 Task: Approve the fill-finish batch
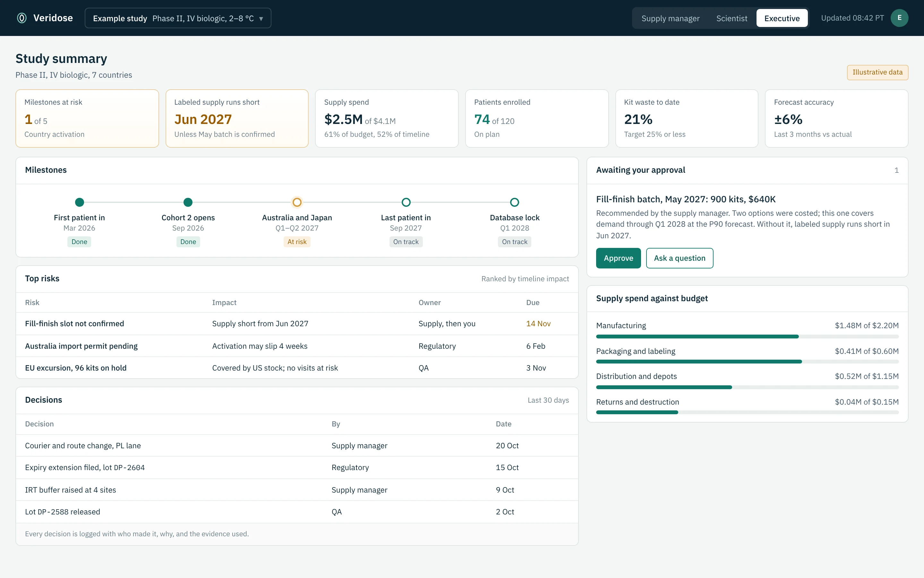point(618,258)
